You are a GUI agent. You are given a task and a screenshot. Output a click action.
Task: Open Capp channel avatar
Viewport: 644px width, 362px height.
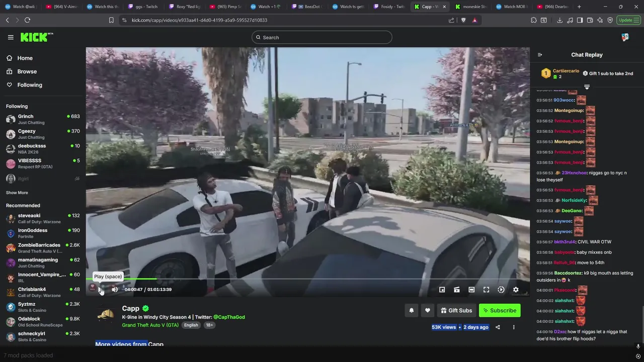click(x=106, y=315)
